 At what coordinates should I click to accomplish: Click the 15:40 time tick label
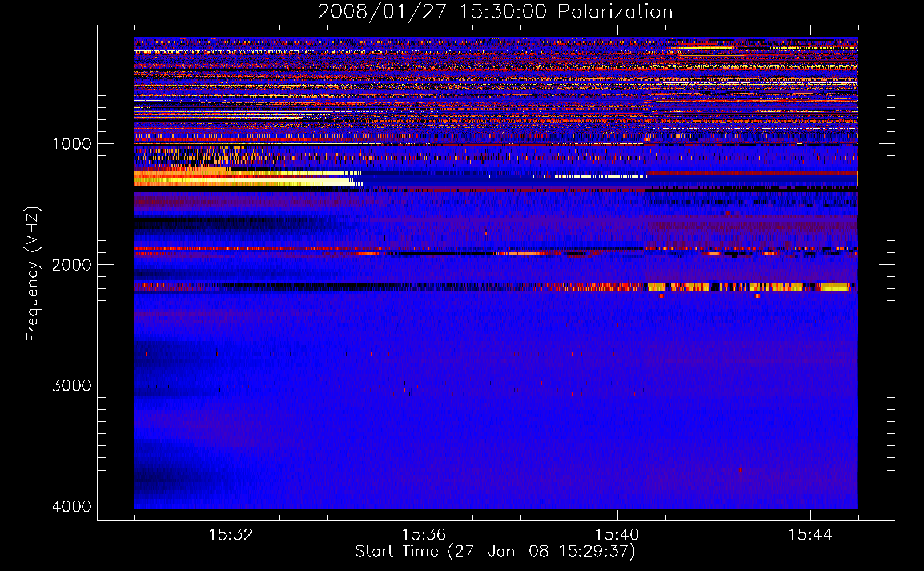(x=617, y=535)
